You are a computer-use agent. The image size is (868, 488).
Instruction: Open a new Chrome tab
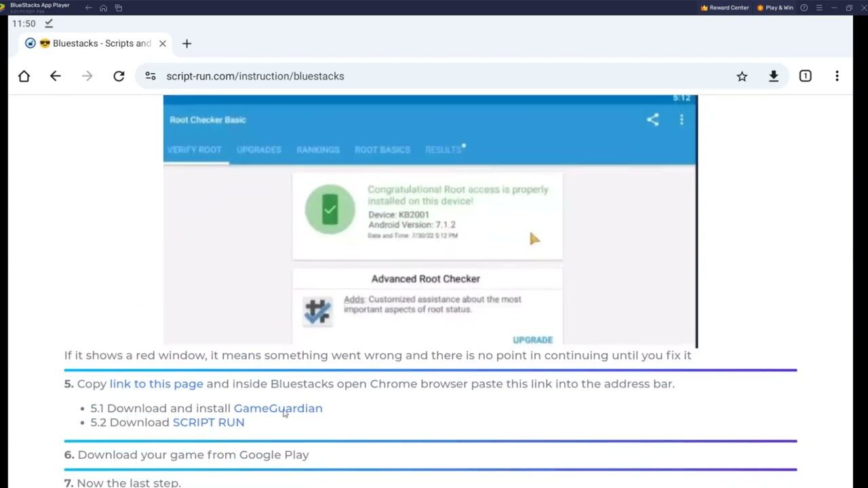point(186,43)
